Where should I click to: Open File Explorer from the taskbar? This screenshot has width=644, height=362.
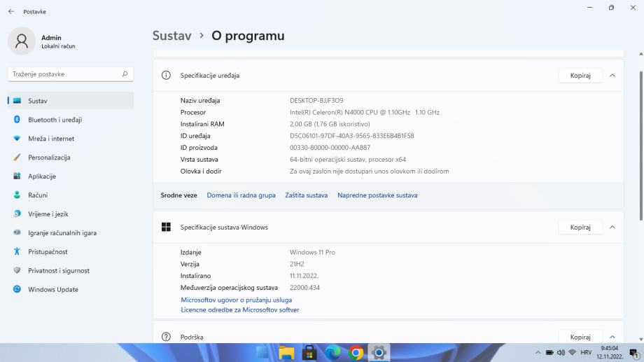point(286,353)
